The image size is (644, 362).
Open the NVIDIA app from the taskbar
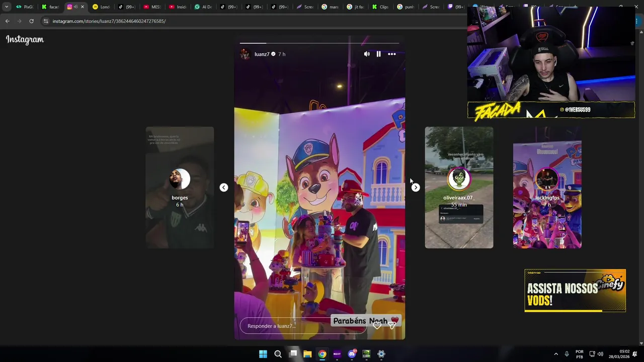click(366, 354)
